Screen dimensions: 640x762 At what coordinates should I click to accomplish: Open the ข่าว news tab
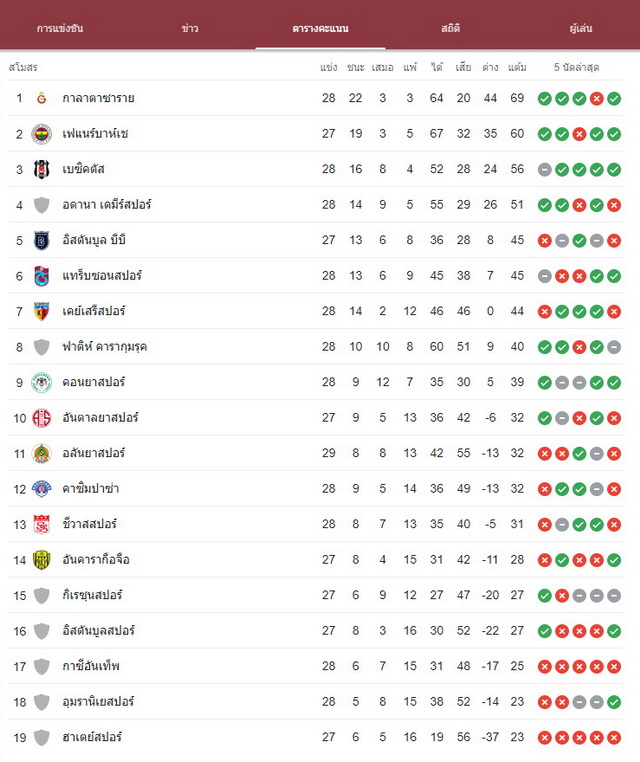click(x=190, y=28)
